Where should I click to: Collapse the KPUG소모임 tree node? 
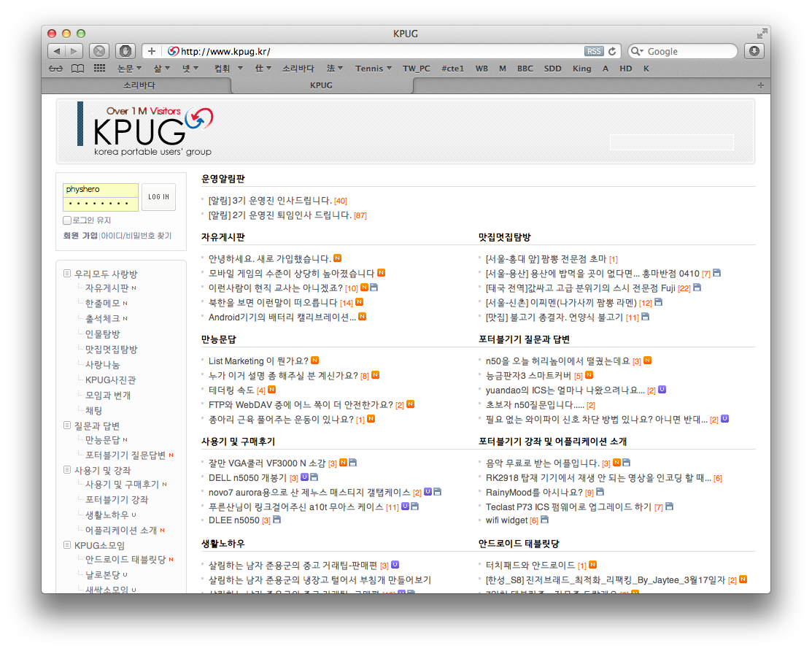[67, 545]
